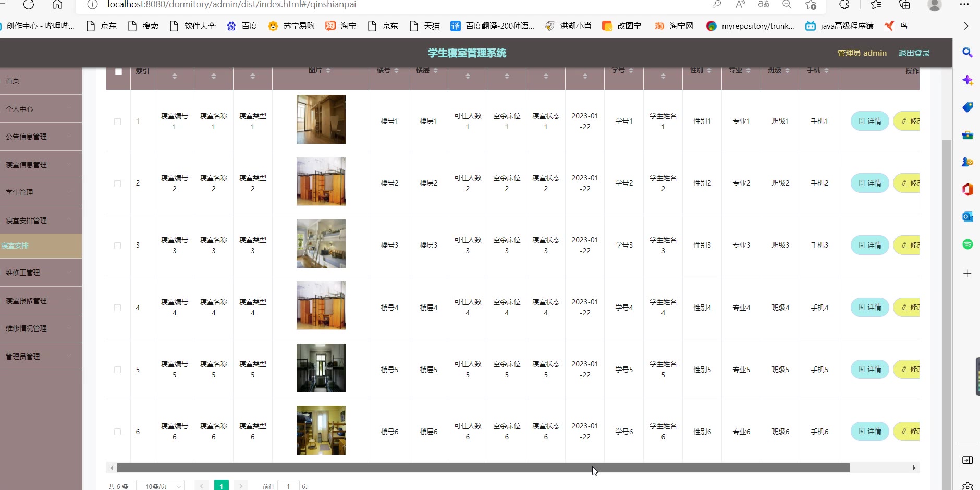This screenshot has height=490, width=980.
Task: Expand the 个人中心 sidebar menu
Action: [41, 109]
